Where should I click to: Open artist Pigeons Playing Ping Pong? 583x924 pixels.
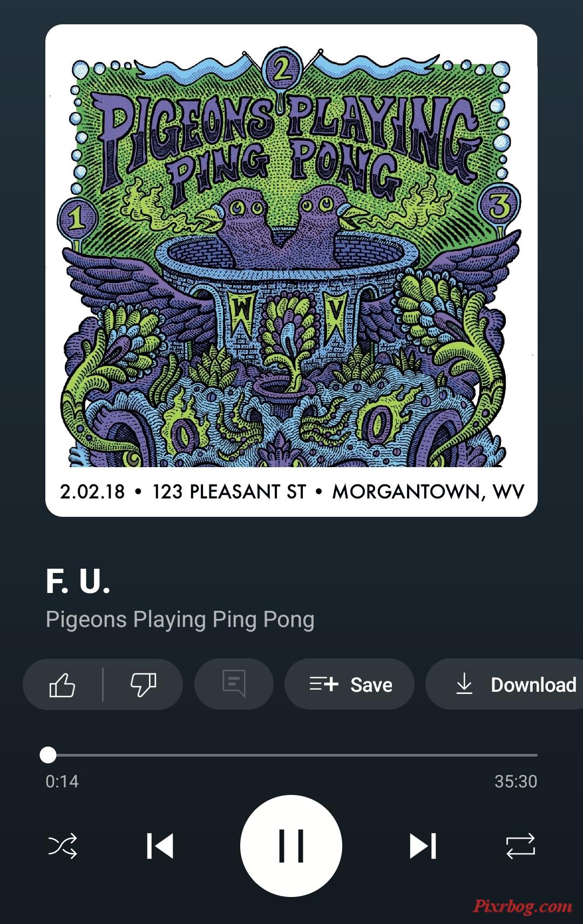coord(180,619)
